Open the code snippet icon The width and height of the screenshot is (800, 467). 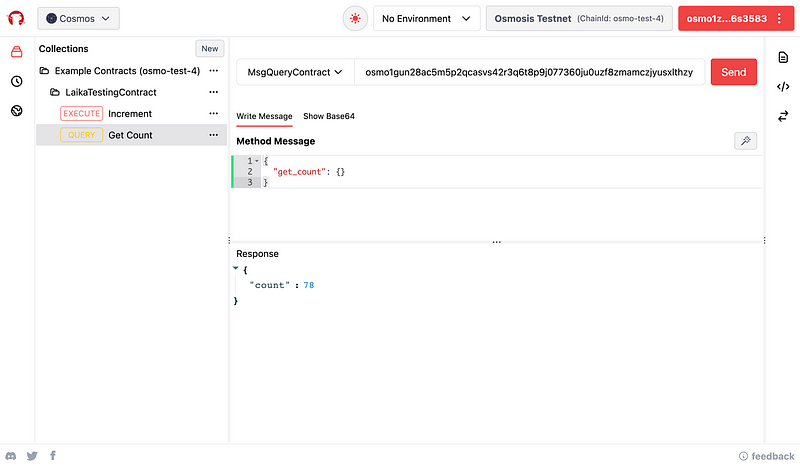point(783,87)
